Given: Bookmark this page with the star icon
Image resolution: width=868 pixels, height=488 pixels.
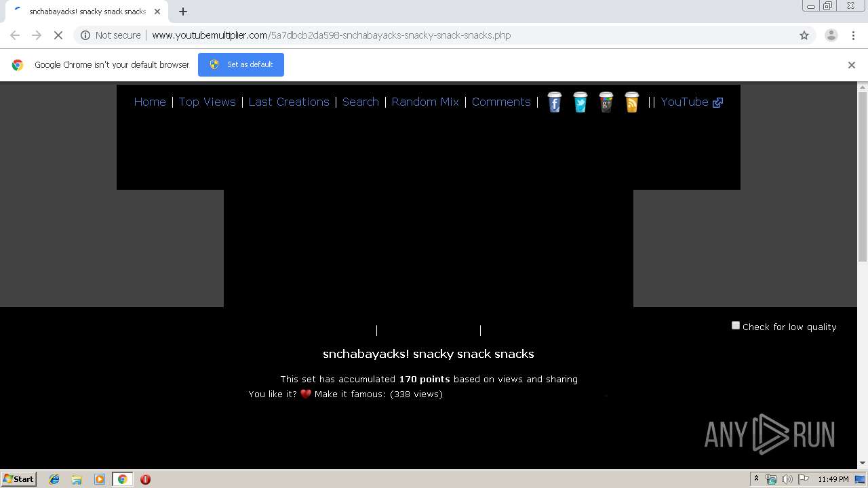Looking at the screenshot, I should tap(804, 35).
